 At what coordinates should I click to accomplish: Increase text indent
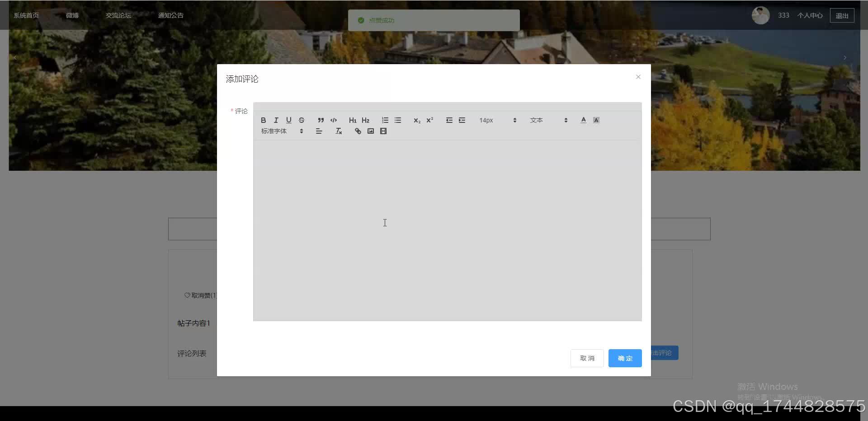(462, 120)
